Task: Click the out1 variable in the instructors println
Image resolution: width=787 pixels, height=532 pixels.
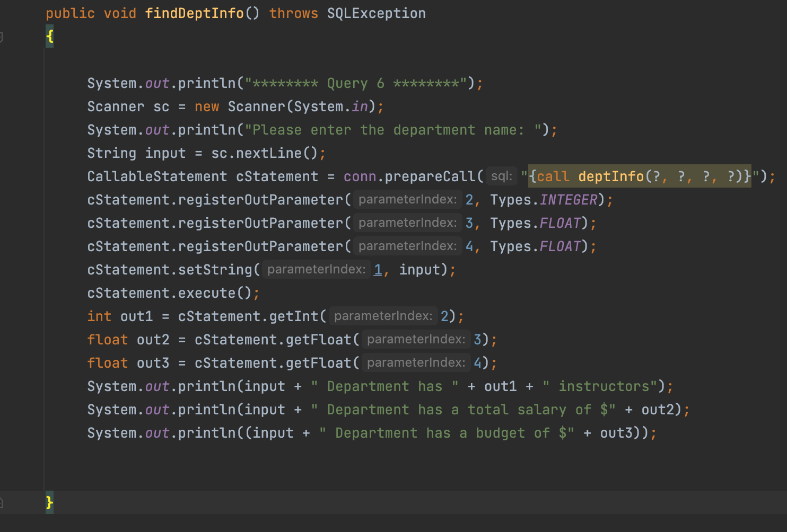Action: 500,386
